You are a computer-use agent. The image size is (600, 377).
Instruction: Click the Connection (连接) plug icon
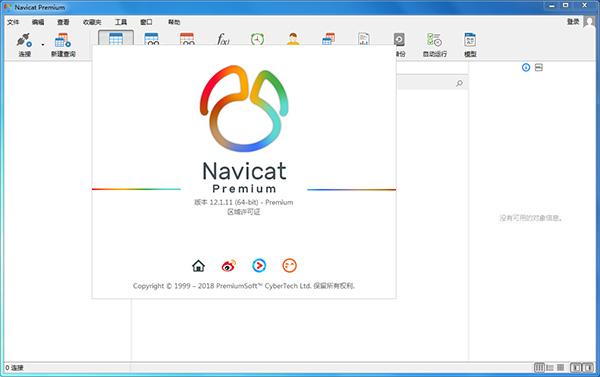click(x=24, y=40)
